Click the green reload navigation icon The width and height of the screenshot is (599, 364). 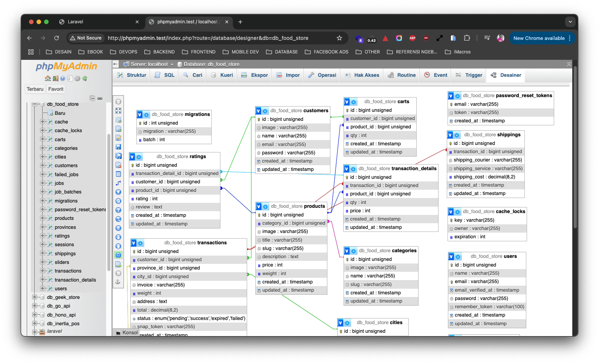point(85,79)
